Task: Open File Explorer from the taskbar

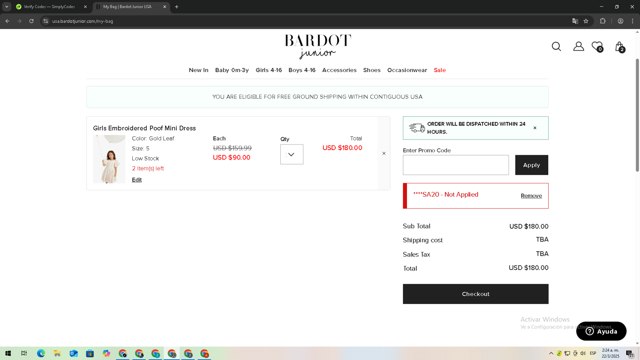Action: point(57,353)
